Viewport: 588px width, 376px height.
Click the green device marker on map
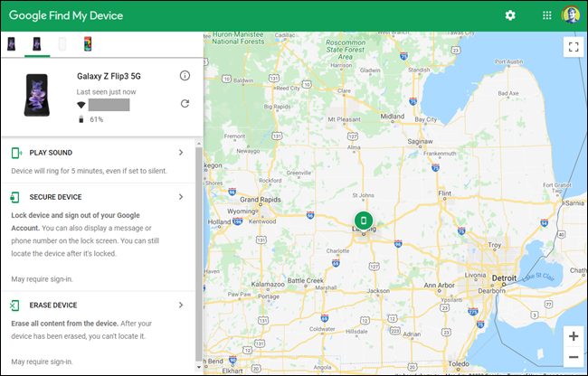pyautogui.click(x=363, y=220)
